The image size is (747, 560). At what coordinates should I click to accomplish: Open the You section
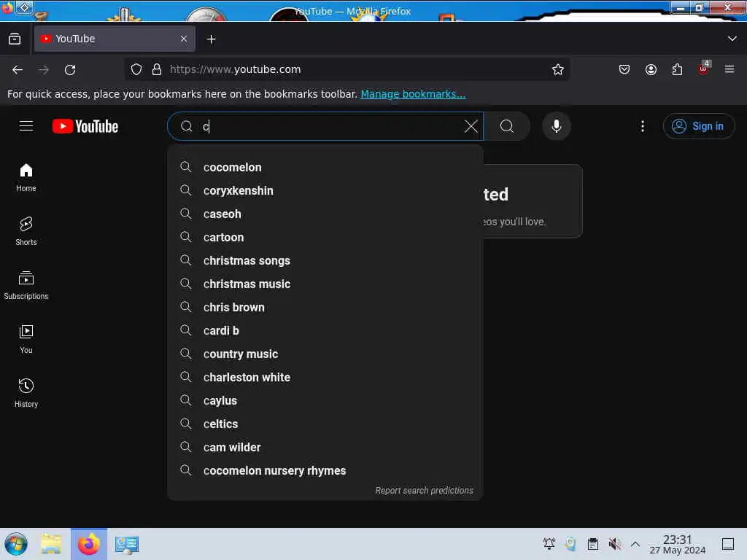coord(26,339)
